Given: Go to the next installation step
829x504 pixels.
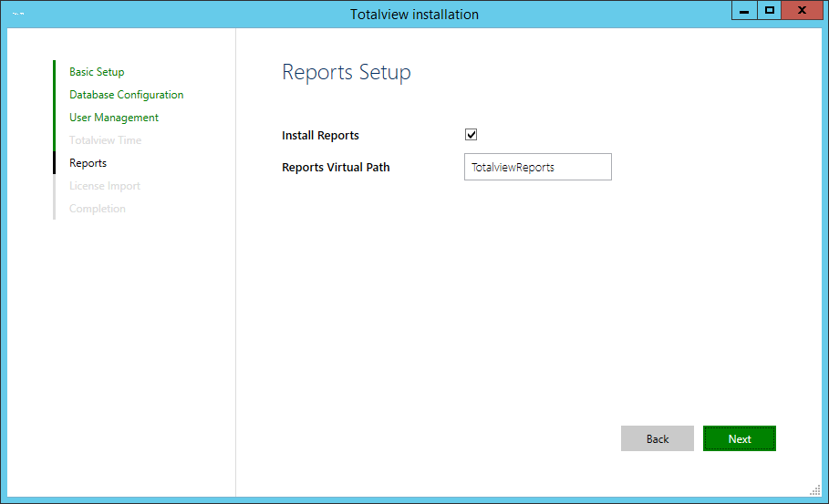Looking at the screenshot, I should coord(739,438).
